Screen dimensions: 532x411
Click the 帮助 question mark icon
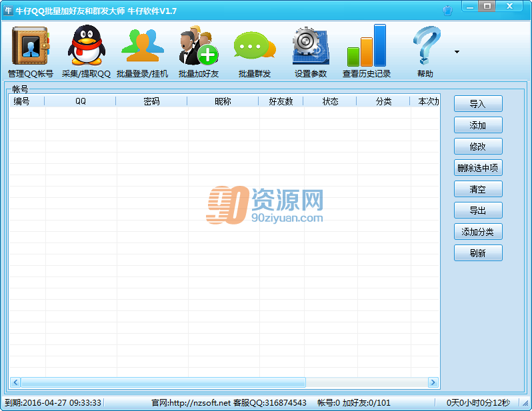[x=426, y=45]
